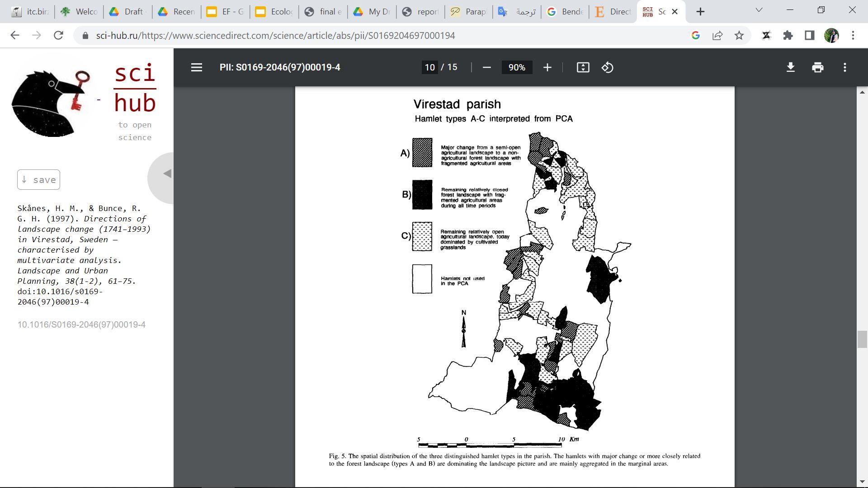Screen dimensions: 868x488
Task: Bookmark this page with star icon
Action: click(x=739, y=35)
